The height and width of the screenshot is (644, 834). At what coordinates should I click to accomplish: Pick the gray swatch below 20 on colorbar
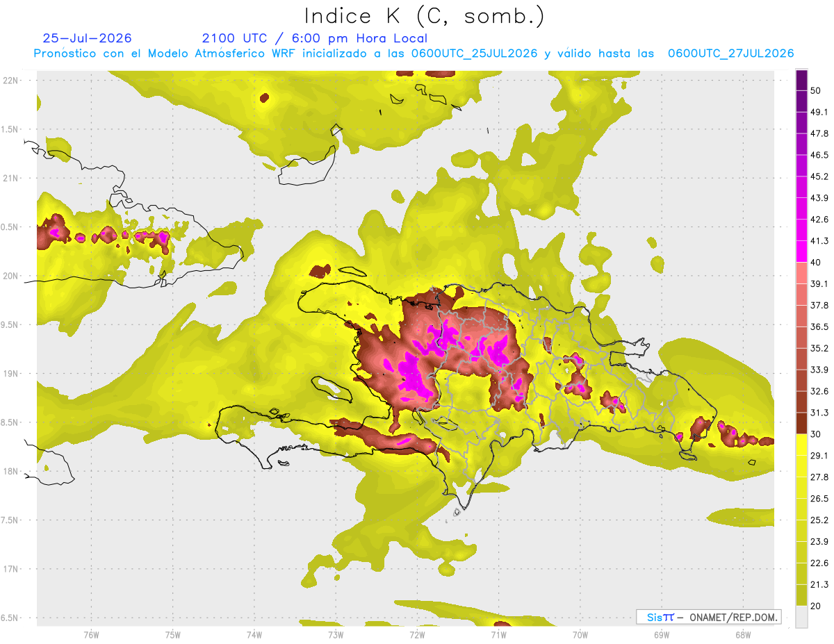(801, 617)
